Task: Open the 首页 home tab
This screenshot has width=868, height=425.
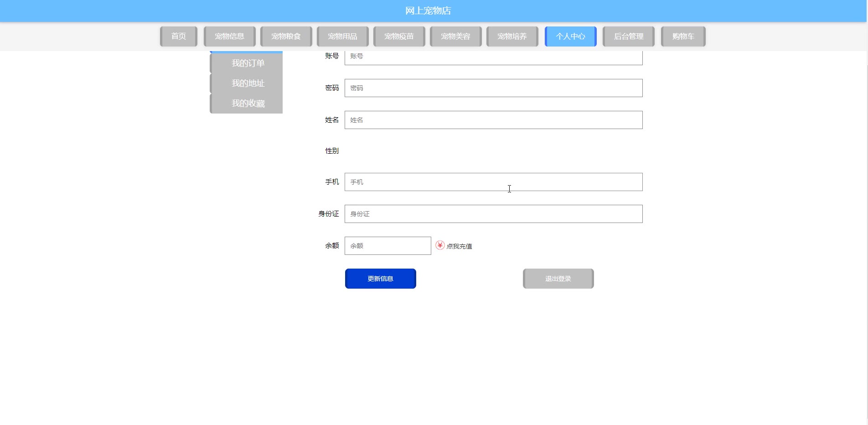Action: [x=179, y=36]
